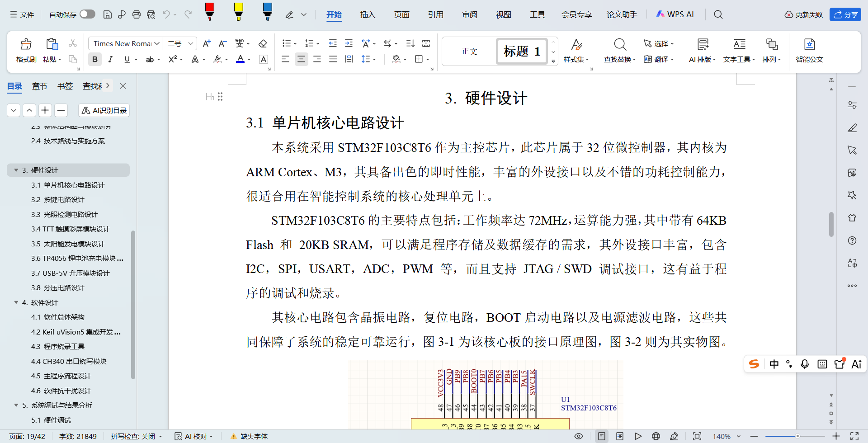The image size is (868, 443).
Task: Open the bullet list dropdown arrow
Action: click(x=295, y=44)
